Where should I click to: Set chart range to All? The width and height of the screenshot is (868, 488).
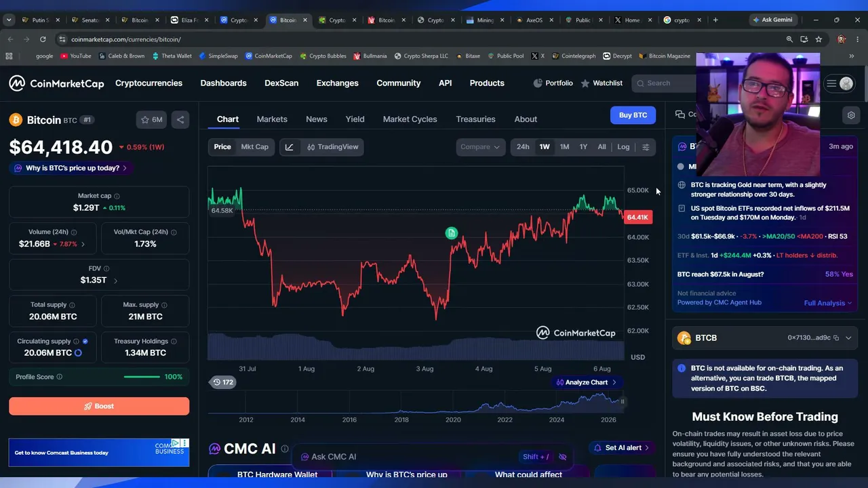[x=601, y=147]
